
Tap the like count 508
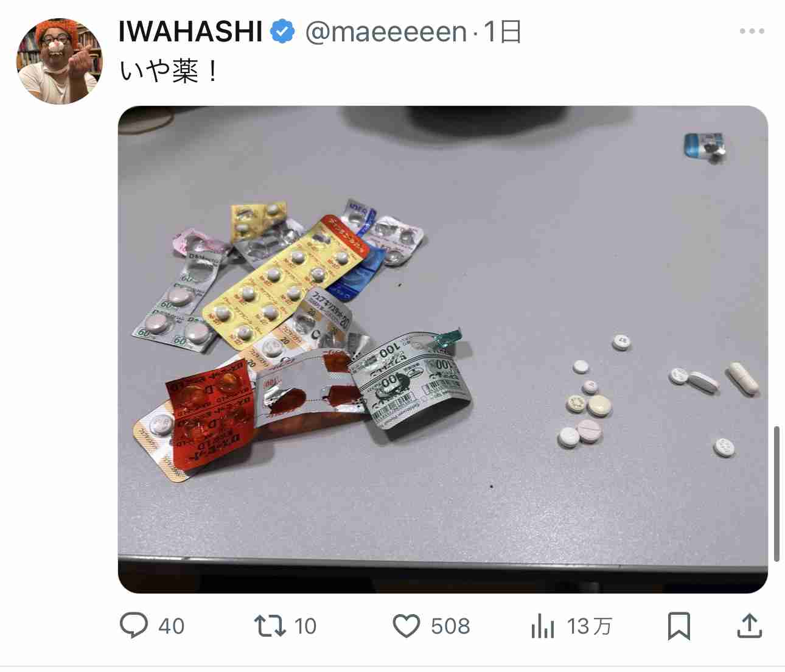click(450, 626)
